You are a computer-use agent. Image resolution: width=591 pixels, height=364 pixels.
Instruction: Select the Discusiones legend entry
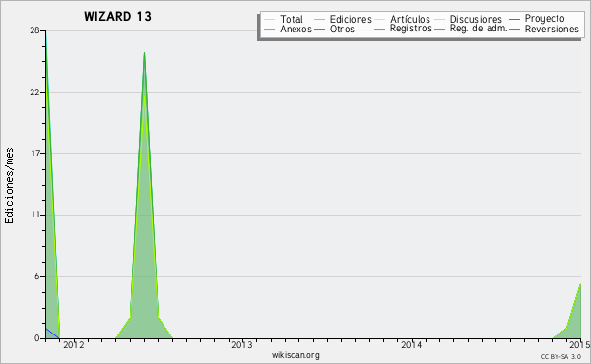pos(469,19)
